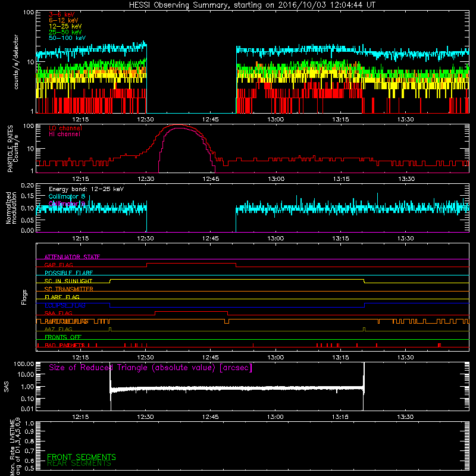This screenshot has height=476, width=476.
Task: Click the 'Size of Reduced Triangle' caption
Action: pyautogui.click(x=151, y=368)
